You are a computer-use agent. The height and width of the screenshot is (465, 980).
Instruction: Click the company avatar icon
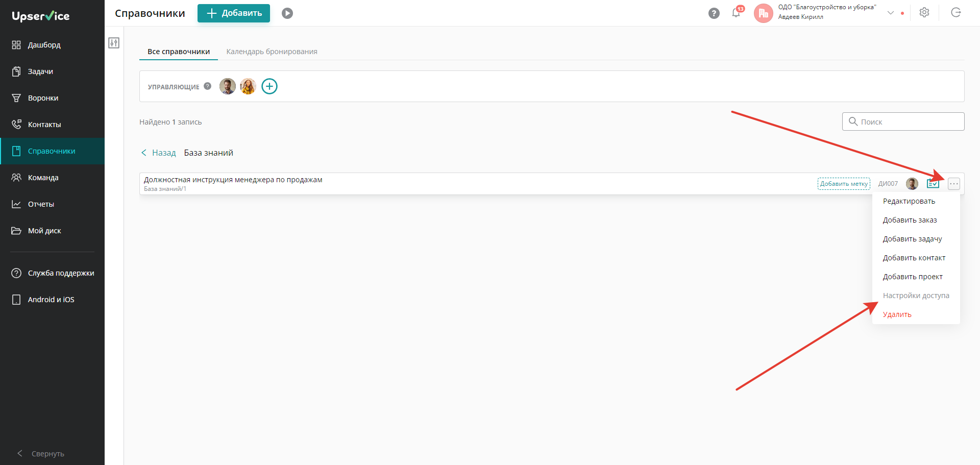tap(764, 13)
